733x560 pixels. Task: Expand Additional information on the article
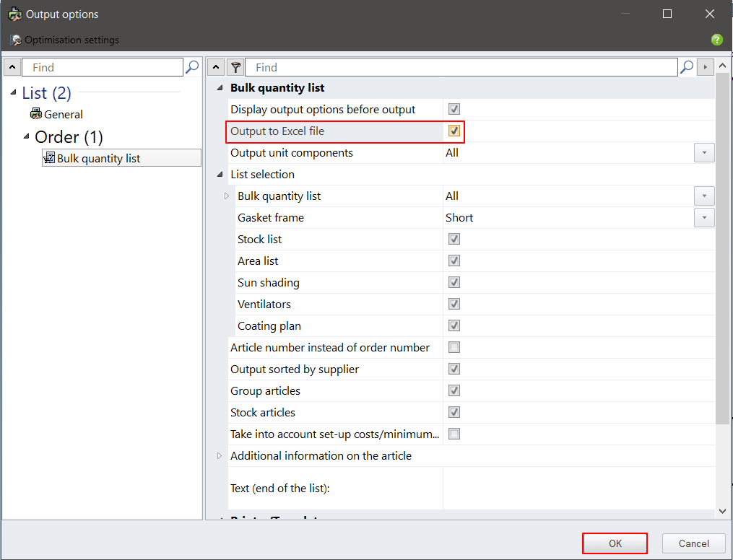(220, 456)
